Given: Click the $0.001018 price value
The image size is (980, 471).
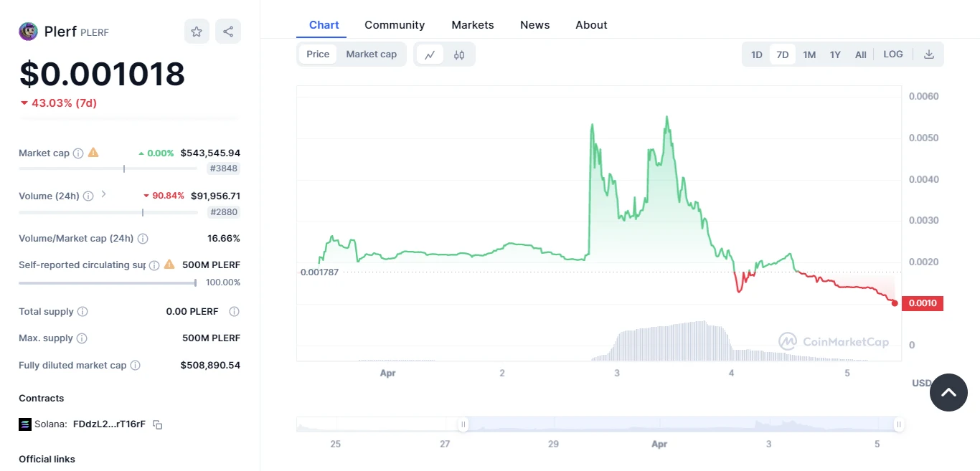Looking at the screenshot, I should click(102, 74).
